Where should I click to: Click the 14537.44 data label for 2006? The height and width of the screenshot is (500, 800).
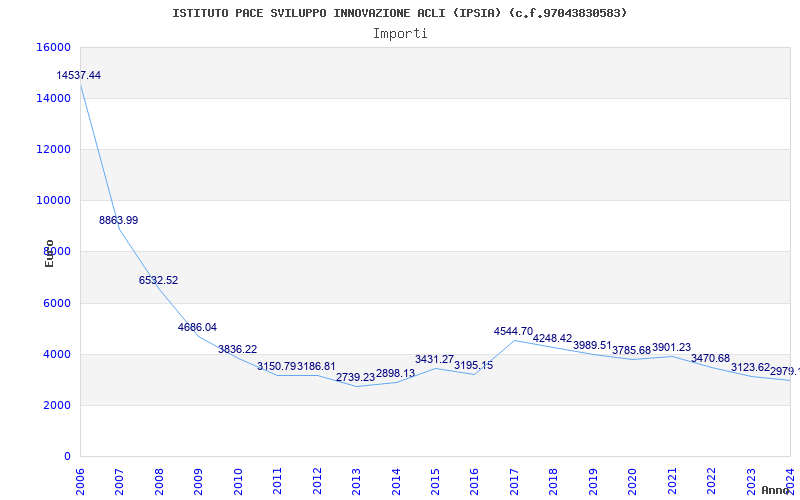pos(78,76)
